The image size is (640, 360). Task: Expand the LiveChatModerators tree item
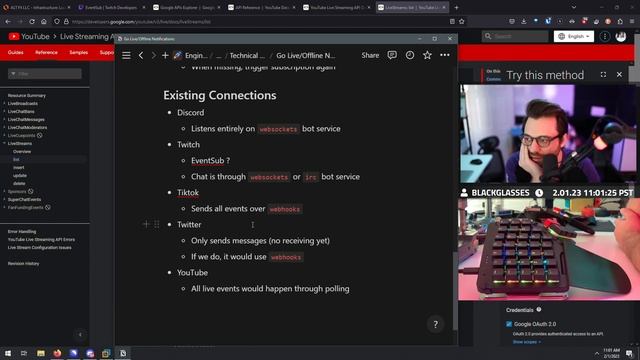click(4, 127)
